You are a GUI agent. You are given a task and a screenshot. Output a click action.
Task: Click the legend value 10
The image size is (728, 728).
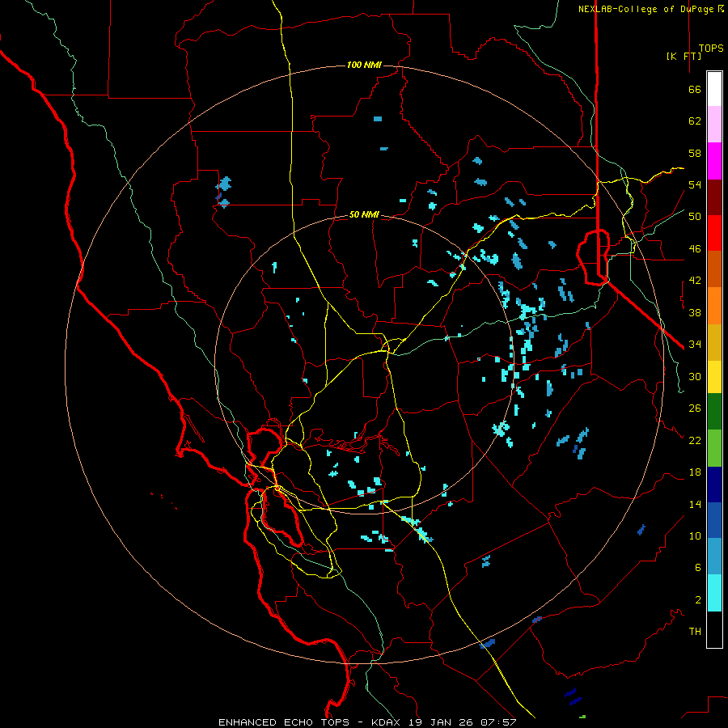coord(695,535)
